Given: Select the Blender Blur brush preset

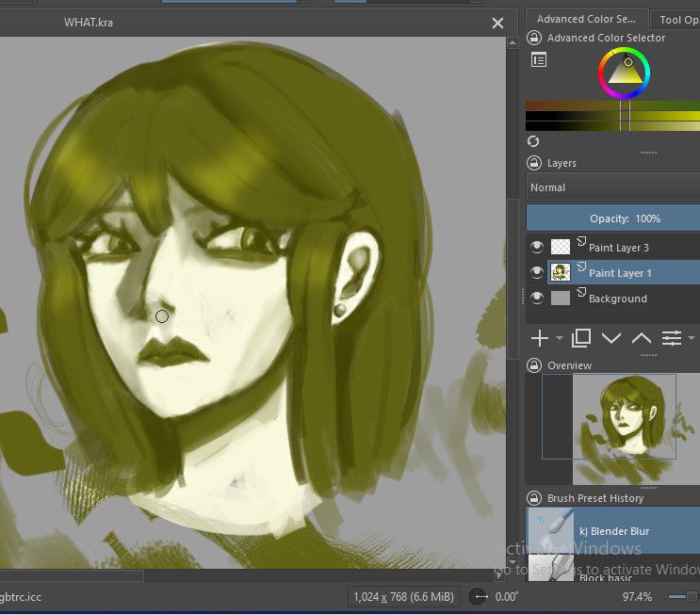Looking at the screenshot, I should 612,531.
